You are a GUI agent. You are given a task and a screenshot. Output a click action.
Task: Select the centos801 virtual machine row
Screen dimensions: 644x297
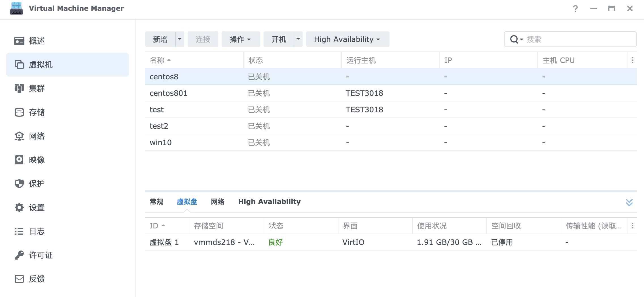pyautogui.click(x=391, y=93)
